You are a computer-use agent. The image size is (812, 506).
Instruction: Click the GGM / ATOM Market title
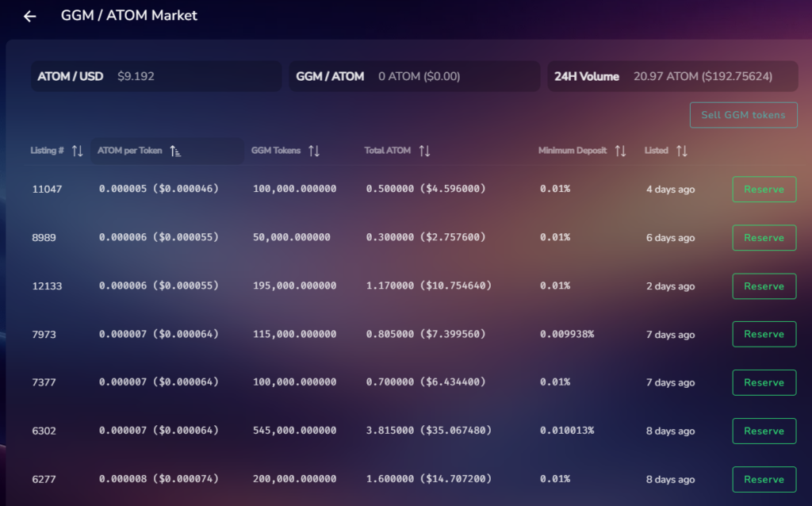[x=129, y=16]
